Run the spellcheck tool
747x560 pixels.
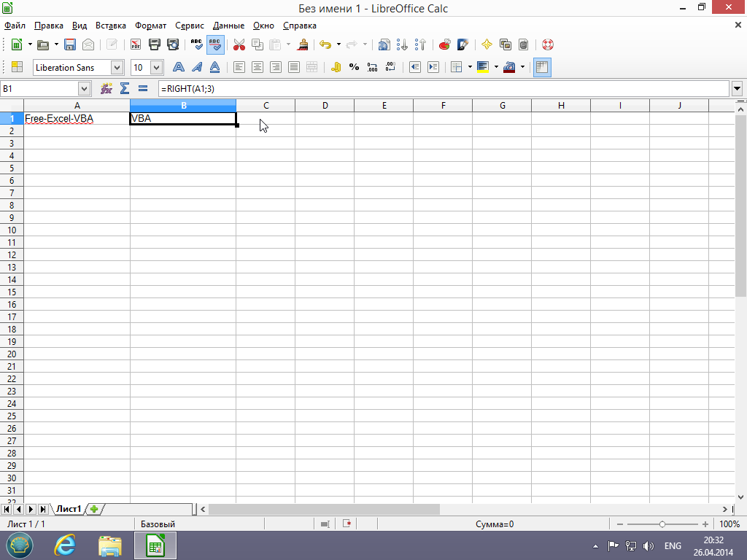click(x=196, y=44)
